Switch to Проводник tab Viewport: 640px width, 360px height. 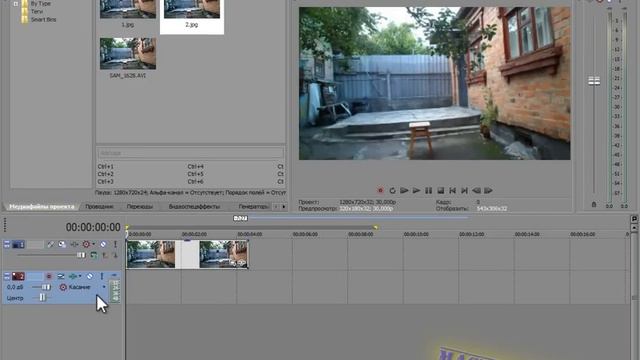(x=99, y=207)
